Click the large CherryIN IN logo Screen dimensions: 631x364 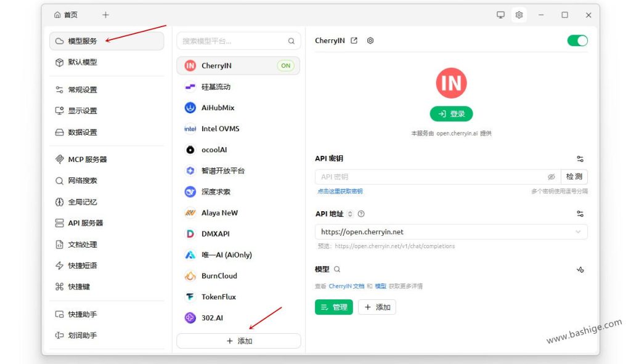(451, 83)
